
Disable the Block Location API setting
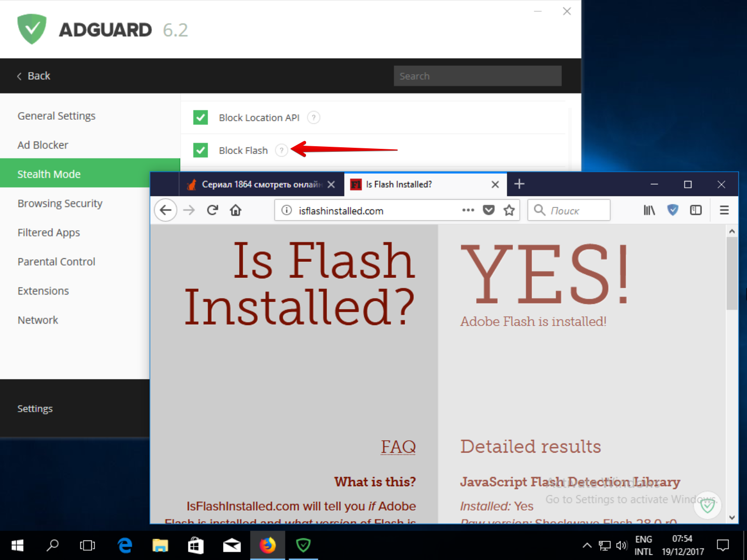click(x=200, y=117)
